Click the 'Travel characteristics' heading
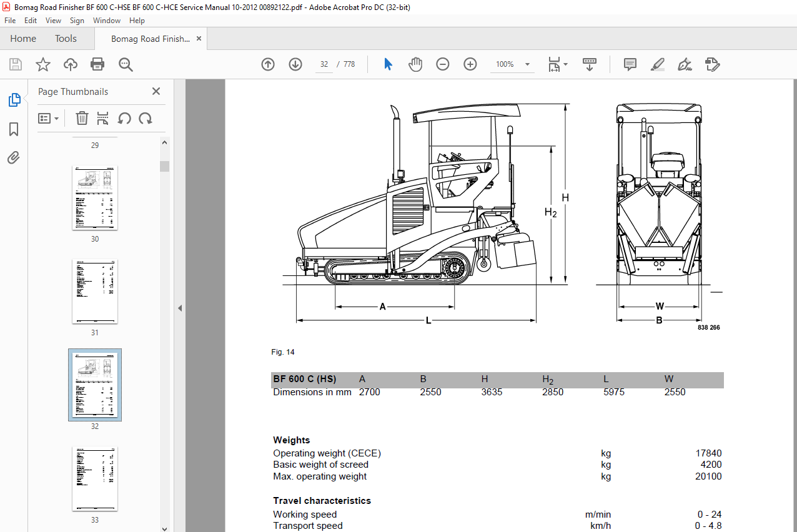Image resolution: width=797 pixels, height=532 pixels. coord(322,501)
